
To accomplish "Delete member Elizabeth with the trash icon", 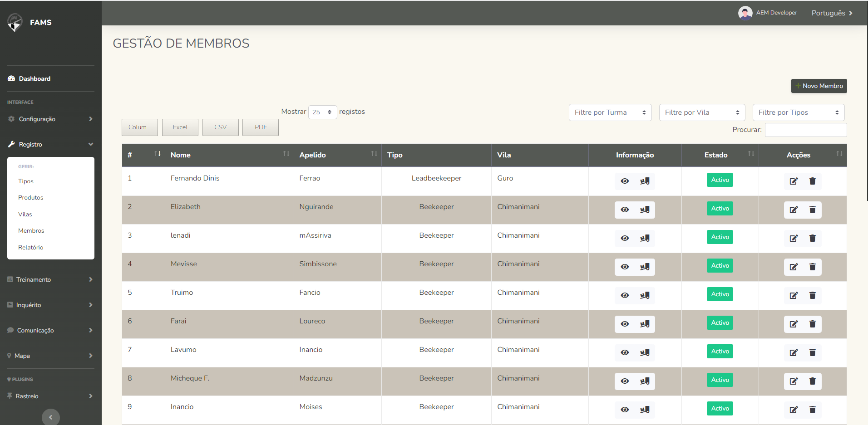I will [x=812, y=210].
